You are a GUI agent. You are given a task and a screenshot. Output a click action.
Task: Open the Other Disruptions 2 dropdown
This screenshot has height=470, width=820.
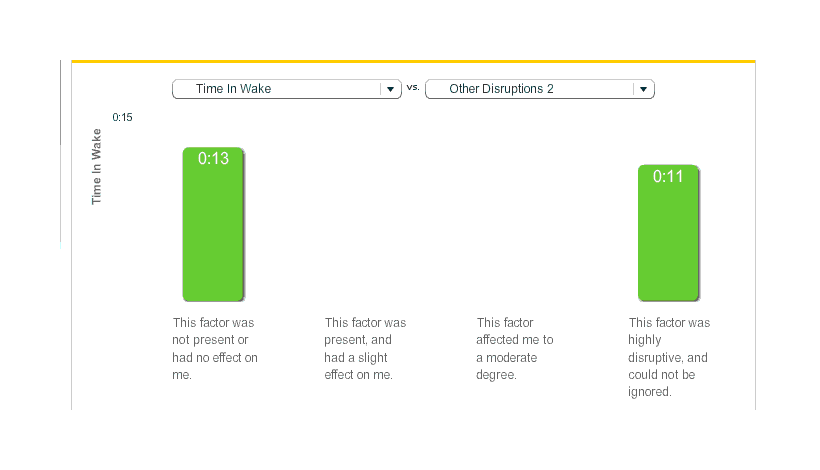530,89
